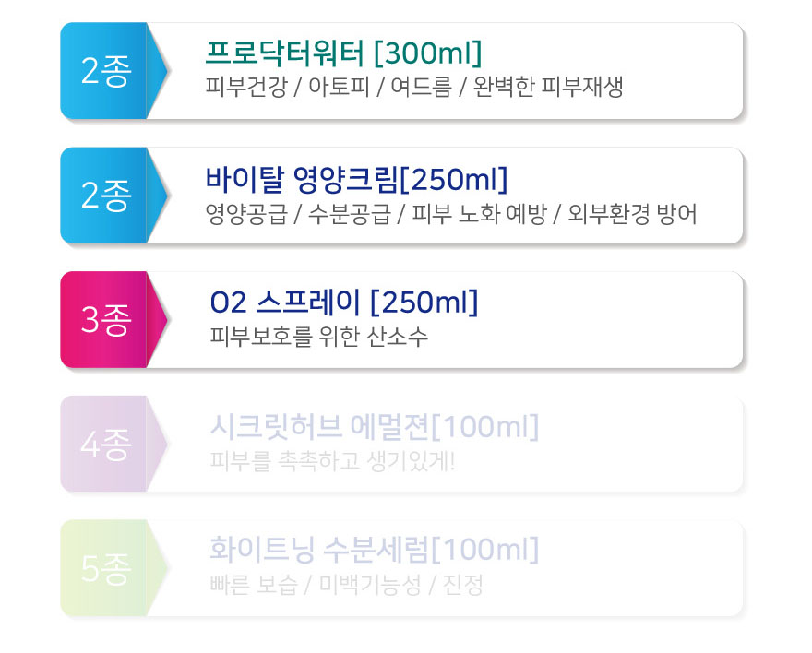
Task: Open the 바이탈 영양크림[250ml] title
Action: pyautogui.click(x=356, y=179)
